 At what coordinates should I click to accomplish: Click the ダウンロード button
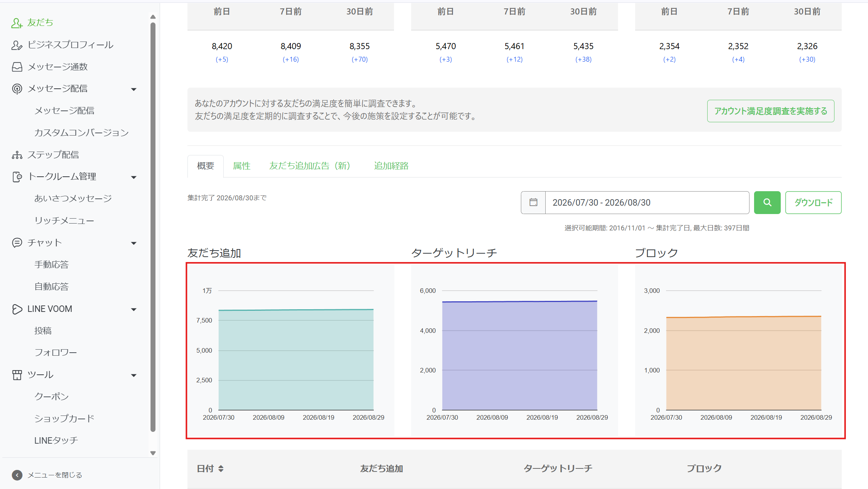pyautogui.click(x=813, y=203)
